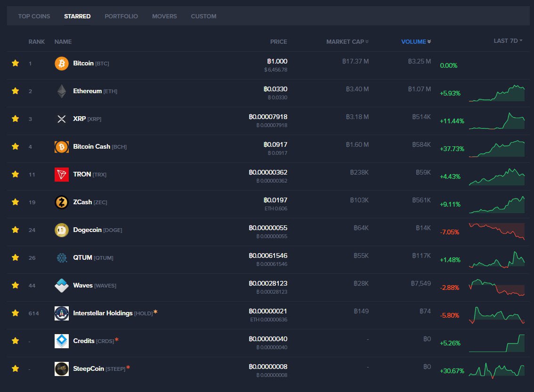
Task: Unstar SteepCoin in the list
Action: [x=16, y=368]
